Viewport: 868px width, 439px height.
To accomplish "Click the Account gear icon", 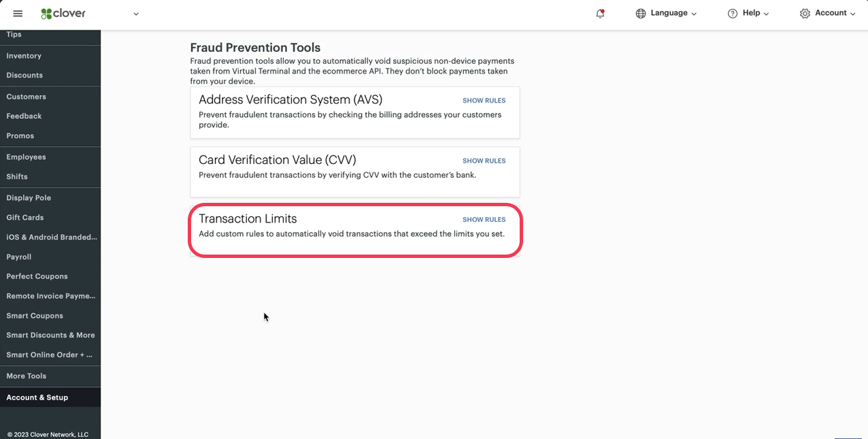I will click(x=805, y=14).
